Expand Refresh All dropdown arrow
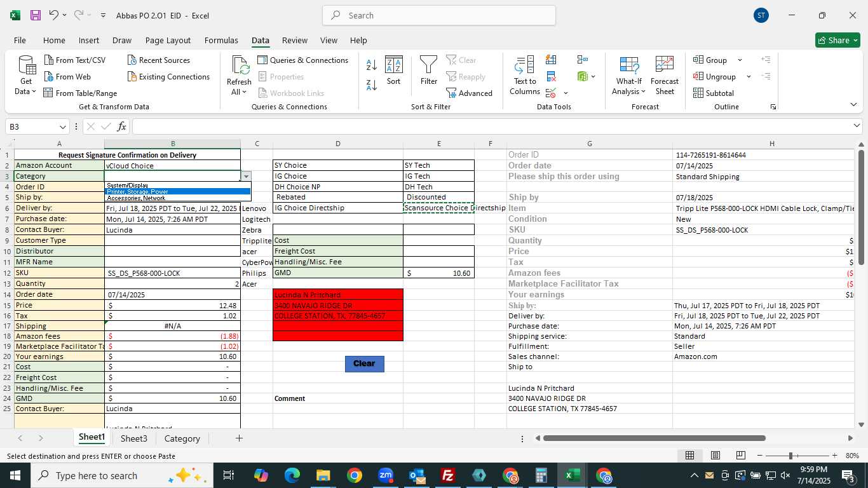Screen dimensions: 868x488 click(x=245, y=92)
